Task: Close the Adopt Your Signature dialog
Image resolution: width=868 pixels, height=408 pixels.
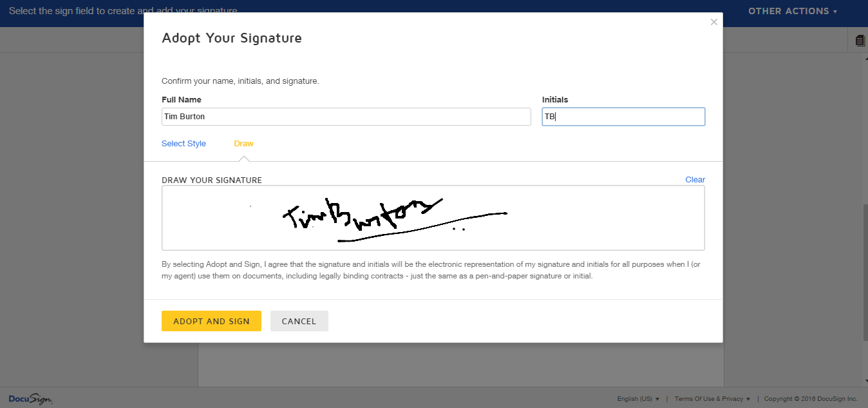Action: click(x=713, y=21)
